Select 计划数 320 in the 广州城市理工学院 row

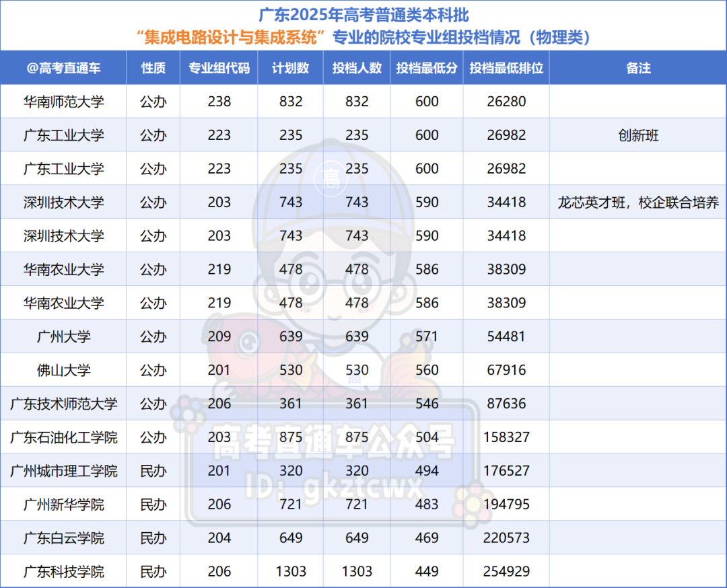click(x=291, y=471)
